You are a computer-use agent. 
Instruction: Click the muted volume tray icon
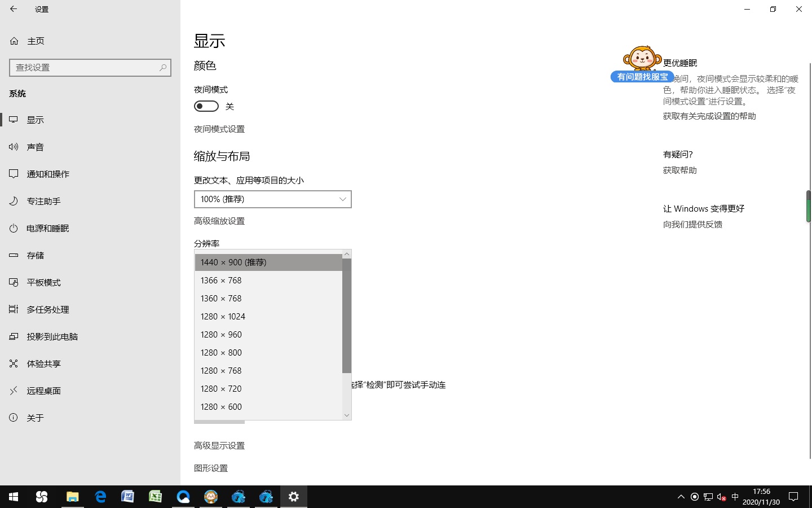(x=722, y=497)
